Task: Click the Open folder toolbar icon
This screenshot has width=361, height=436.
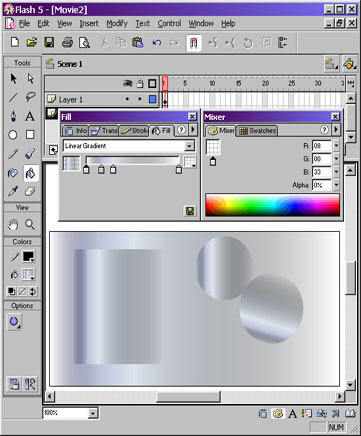Action: click(32, 43)
